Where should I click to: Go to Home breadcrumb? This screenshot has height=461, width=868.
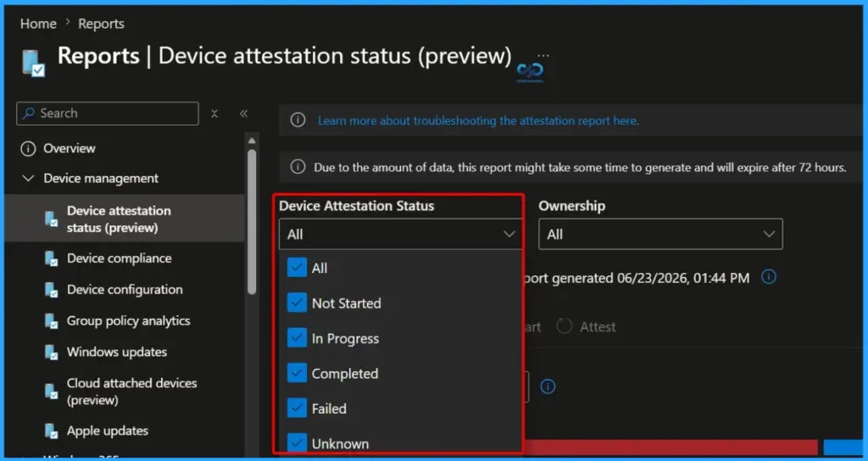tap(38, 24)
